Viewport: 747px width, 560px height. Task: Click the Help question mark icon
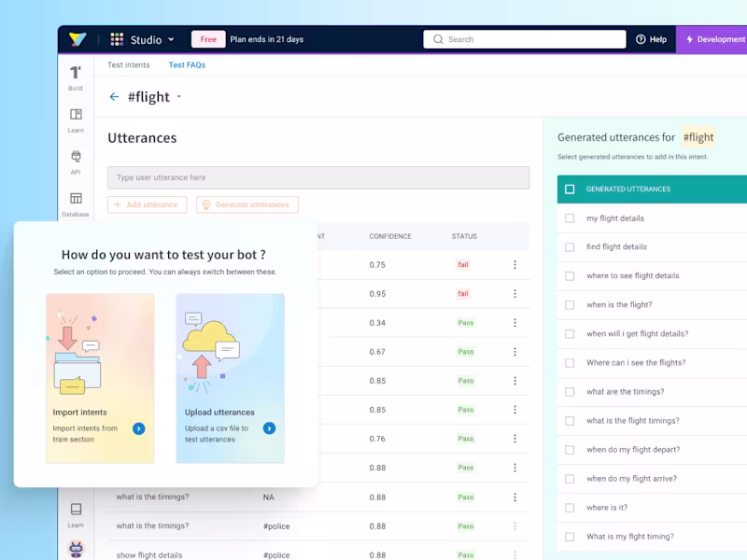tap(641, 39)
